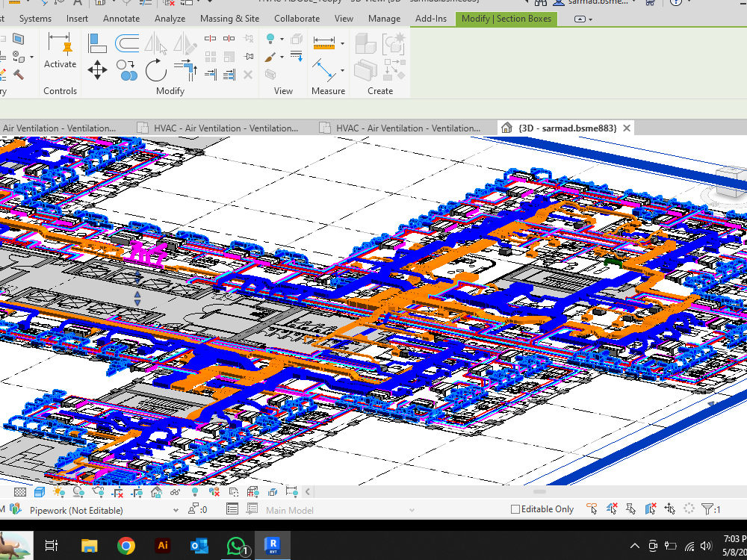Open Google Chrome from taskbar

tap(125, 545)
